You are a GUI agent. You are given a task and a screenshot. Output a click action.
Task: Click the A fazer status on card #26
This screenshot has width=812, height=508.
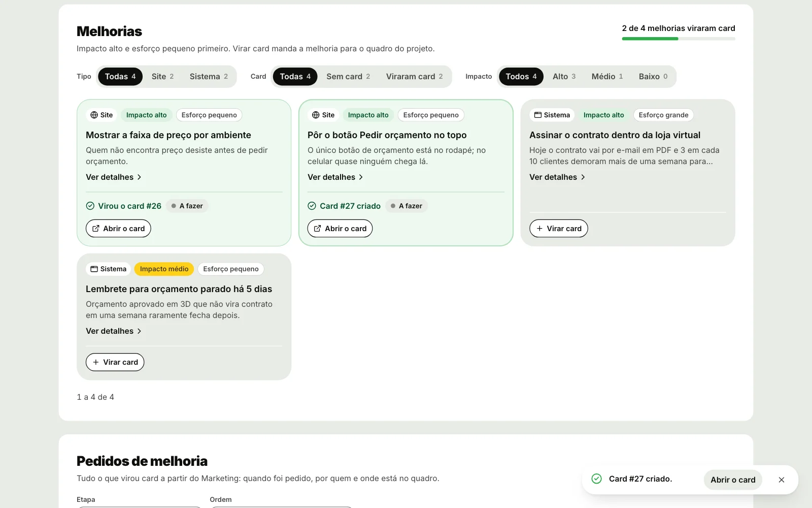coord(187,206)
